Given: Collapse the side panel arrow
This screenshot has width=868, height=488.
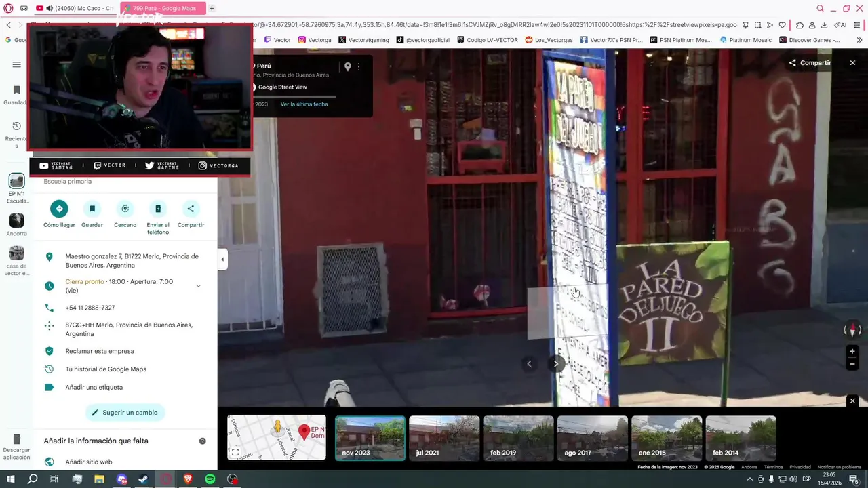Looking at the screenshot, I should (222, 259).
